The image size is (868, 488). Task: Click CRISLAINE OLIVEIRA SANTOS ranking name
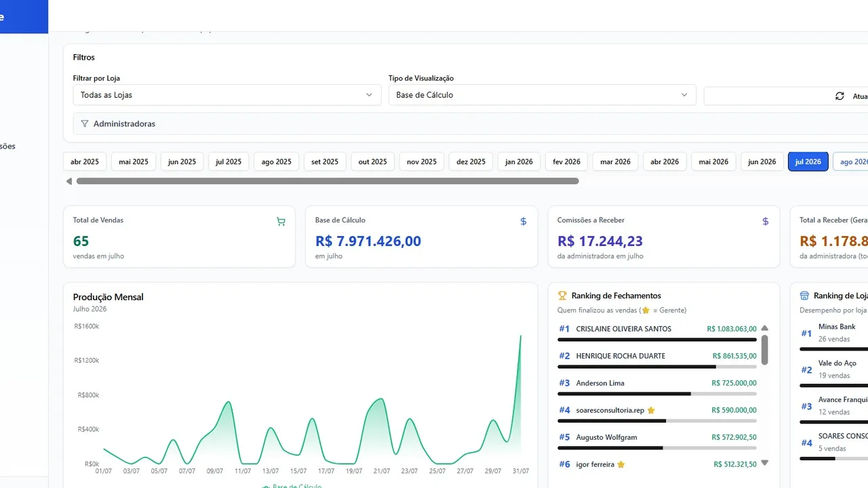tap(623, 329)
